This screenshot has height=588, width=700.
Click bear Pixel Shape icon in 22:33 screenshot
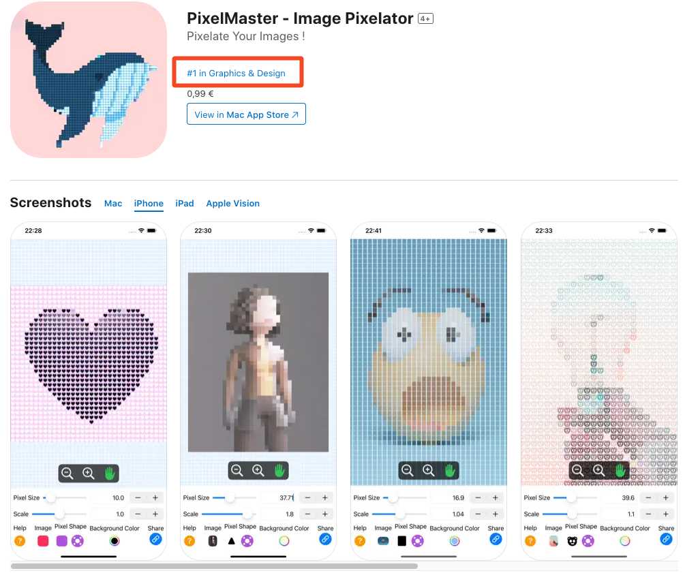[573, 541]
